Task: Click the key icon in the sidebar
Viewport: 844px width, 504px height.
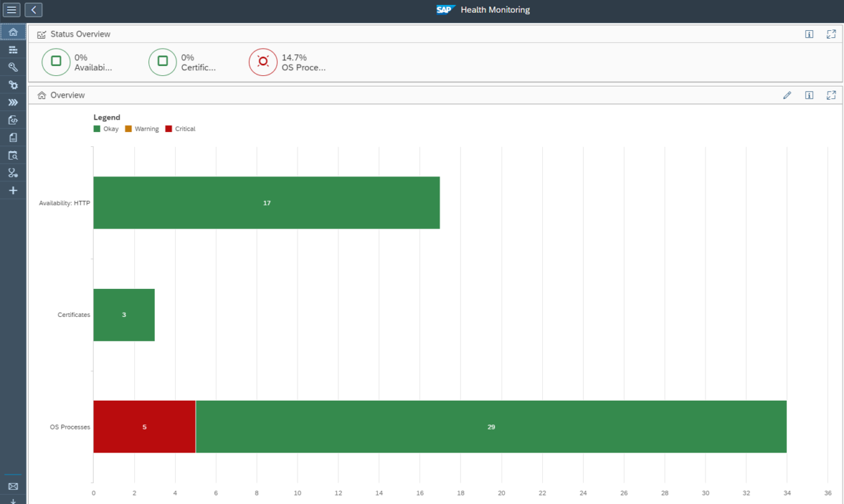Action: (13, 67)
